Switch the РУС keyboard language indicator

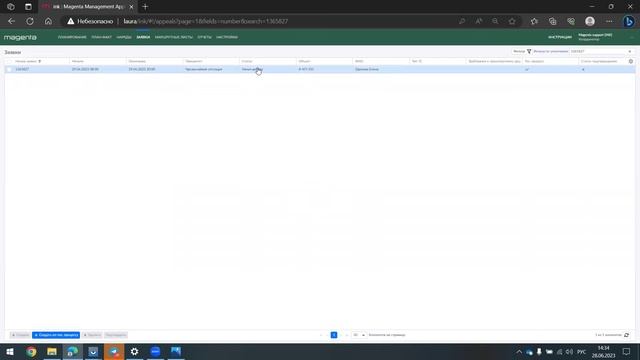(582, 352)
